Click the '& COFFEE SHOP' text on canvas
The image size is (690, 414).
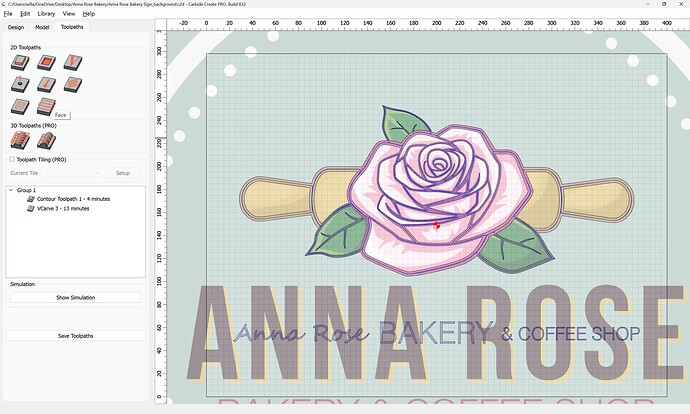[571, 334]
